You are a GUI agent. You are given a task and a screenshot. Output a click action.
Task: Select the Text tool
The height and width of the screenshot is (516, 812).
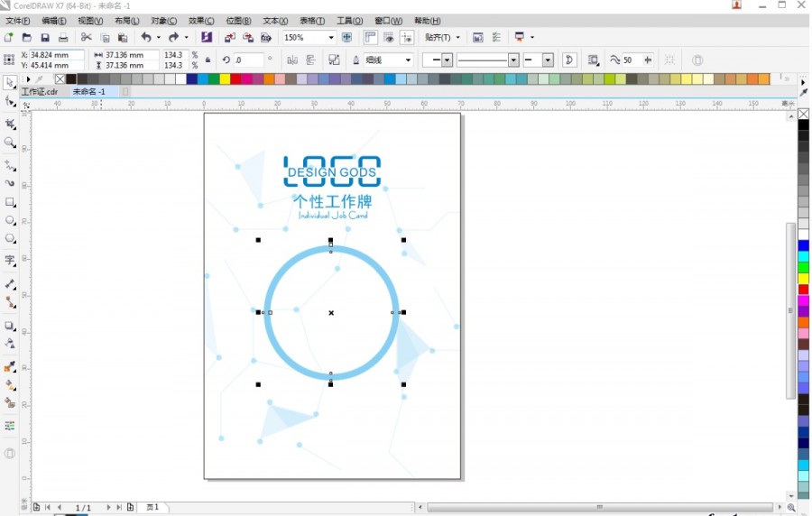[x=11, y=261]
